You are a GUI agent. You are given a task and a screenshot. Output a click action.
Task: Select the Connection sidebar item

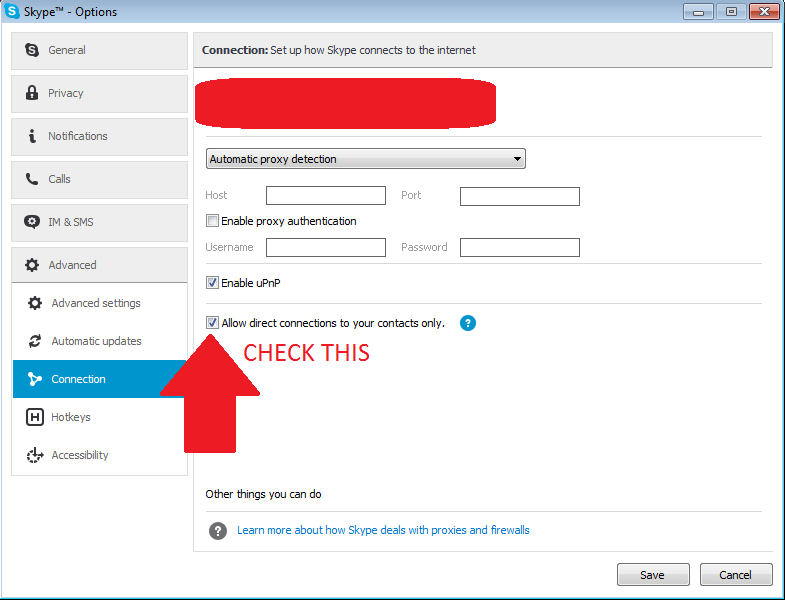coord(99,379)
